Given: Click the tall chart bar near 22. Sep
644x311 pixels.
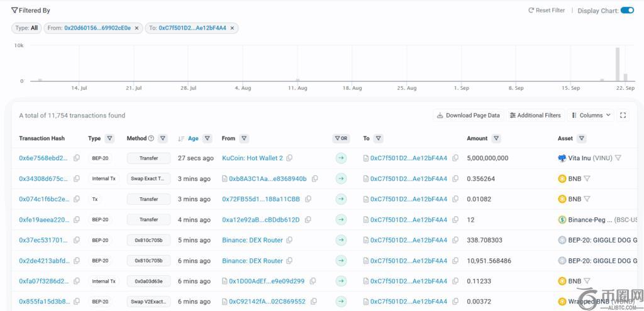Looking at the screenshot, I should point(618,64).
